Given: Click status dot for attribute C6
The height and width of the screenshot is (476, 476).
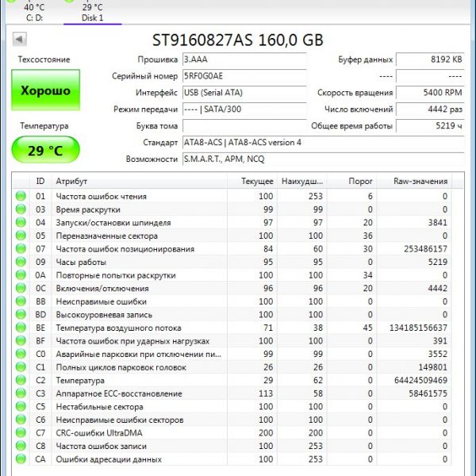Looking at the screenshot, I should click(21, 420).
